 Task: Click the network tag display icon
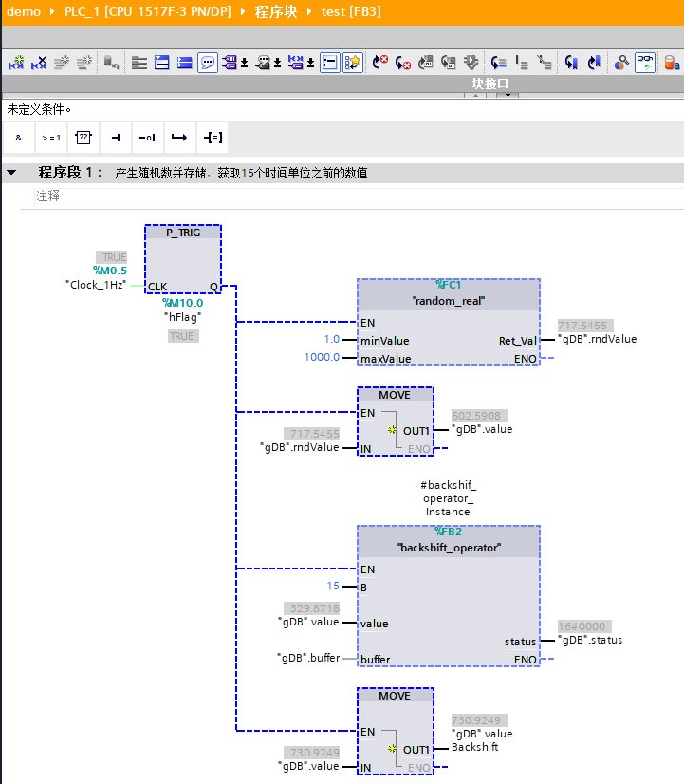296,63
